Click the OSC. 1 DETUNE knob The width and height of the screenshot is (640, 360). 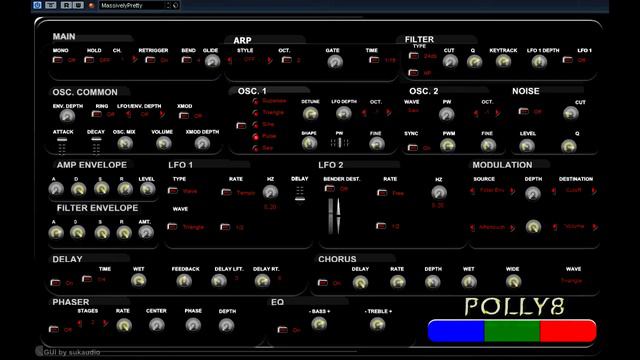tap(310, 114)
